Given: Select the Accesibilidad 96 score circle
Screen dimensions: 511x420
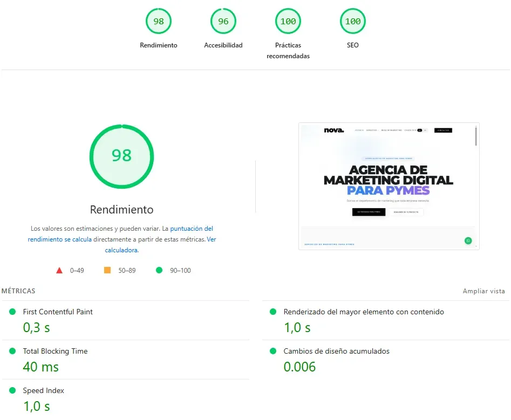Looking at the screenshot, I should [223, 21].
